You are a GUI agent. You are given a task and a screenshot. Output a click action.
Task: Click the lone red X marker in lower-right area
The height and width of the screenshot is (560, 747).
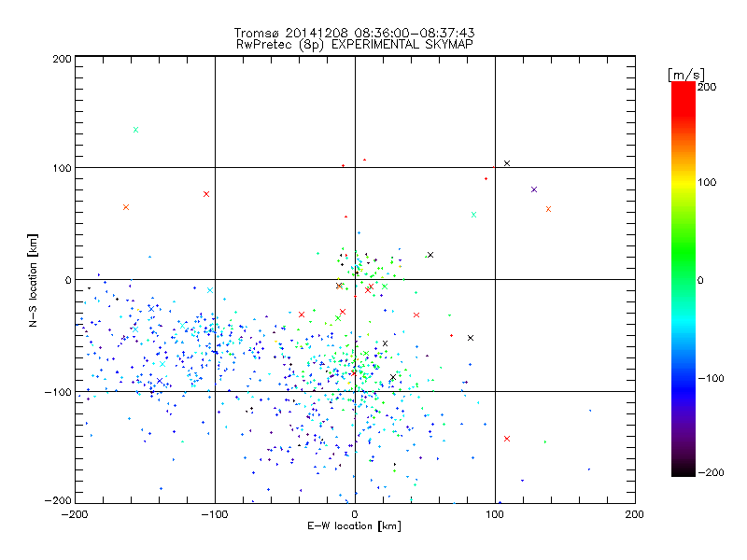click(x=507, y=439)
